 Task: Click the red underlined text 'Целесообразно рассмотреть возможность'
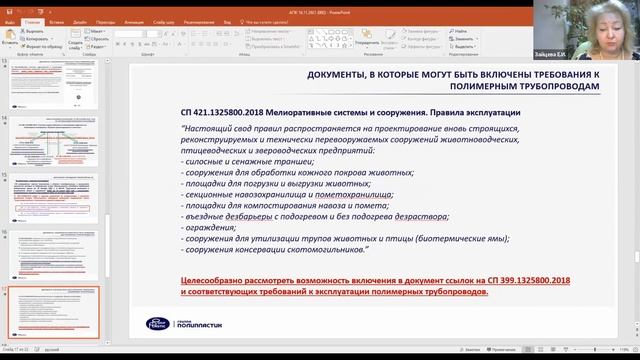coord(375,286)
